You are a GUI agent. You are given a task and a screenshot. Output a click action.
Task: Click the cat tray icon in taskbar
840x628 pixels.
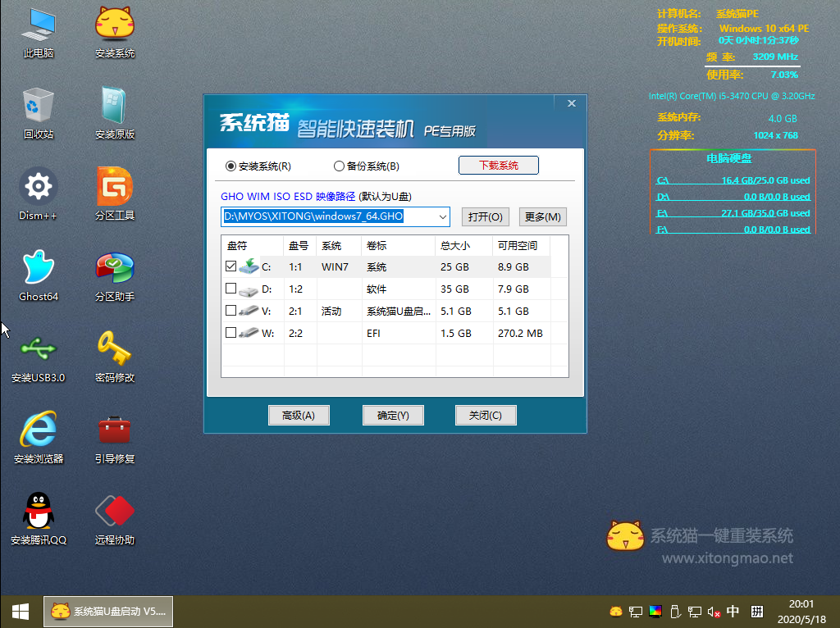[616, 612]
